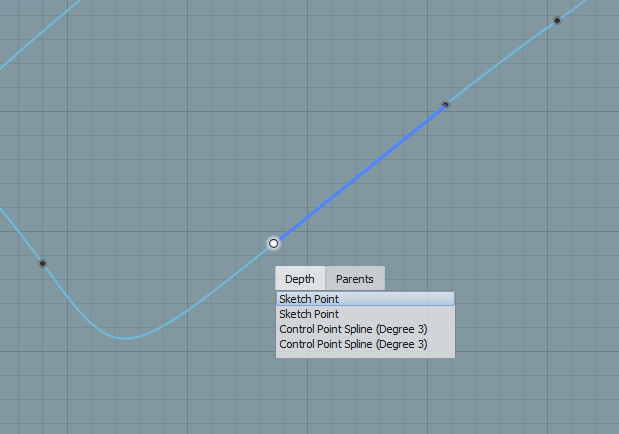
Task: Click the thin spline curve at its bottom bend
Action: 124,338
